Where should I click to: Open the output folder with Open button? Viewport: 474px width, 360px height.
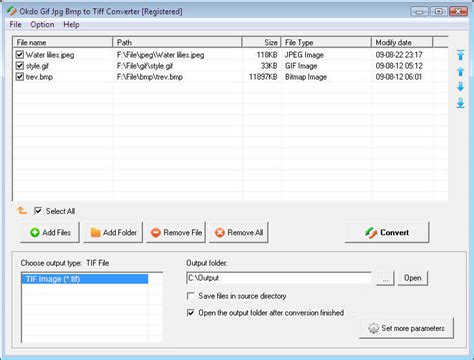[x=413, y=278]
